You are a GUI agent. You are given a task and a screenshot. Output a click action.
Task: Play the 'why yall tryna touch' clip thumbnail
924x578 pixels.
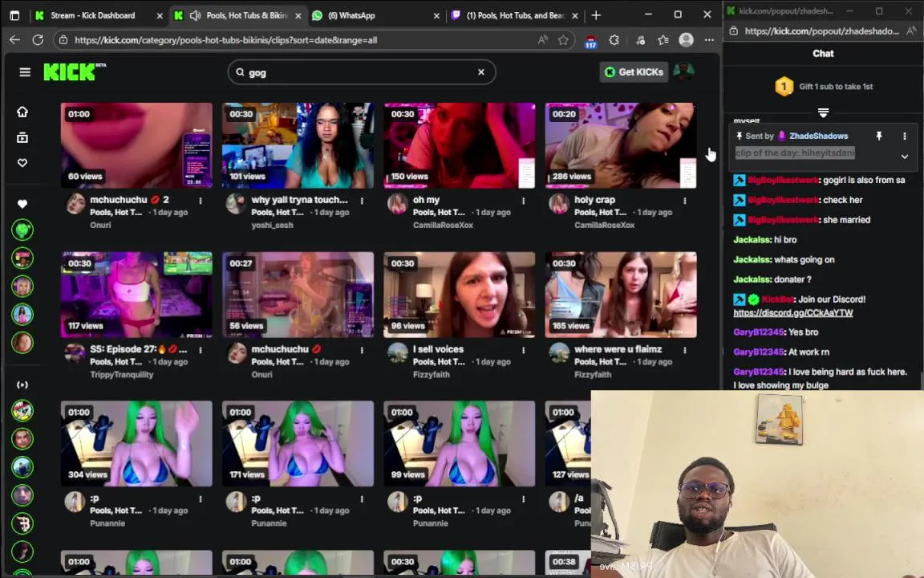[298, 145]
